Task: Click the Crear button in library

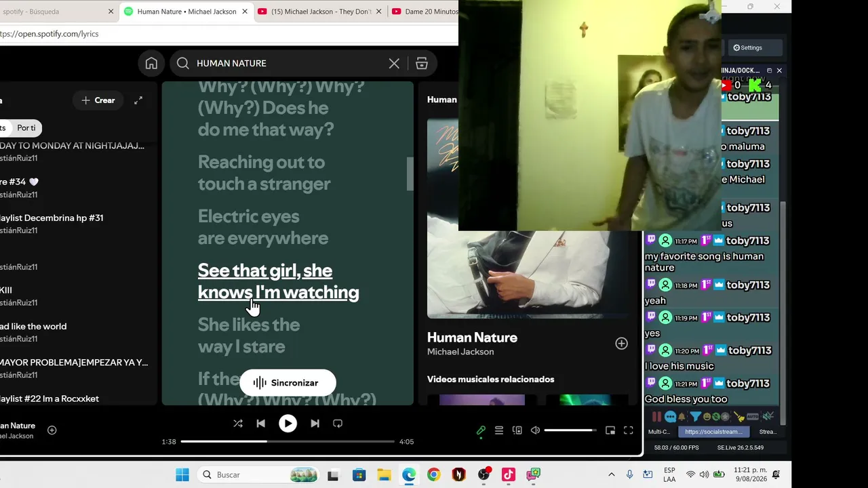Action: pyautogui.click(x=98, y=100)
